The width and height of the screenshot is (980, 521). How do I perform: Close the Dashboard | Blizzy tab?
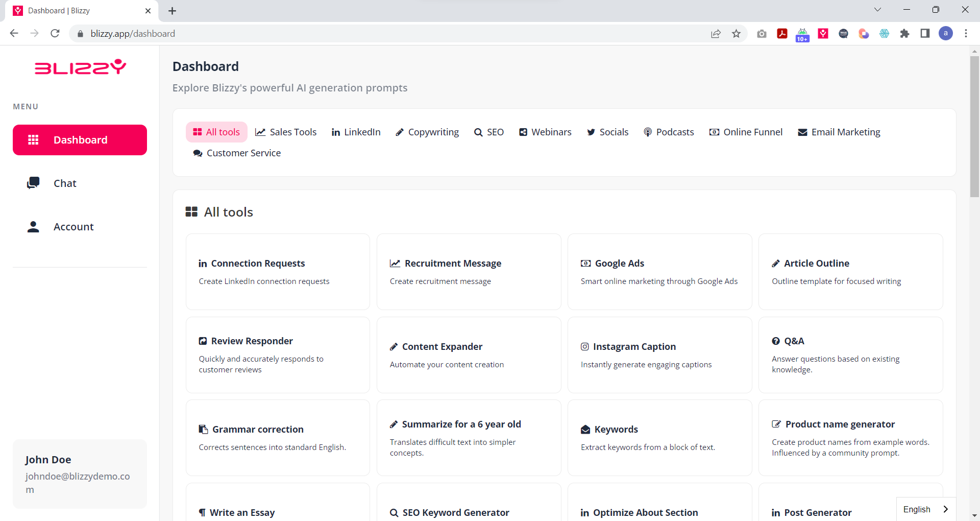(x=148, y=11)
